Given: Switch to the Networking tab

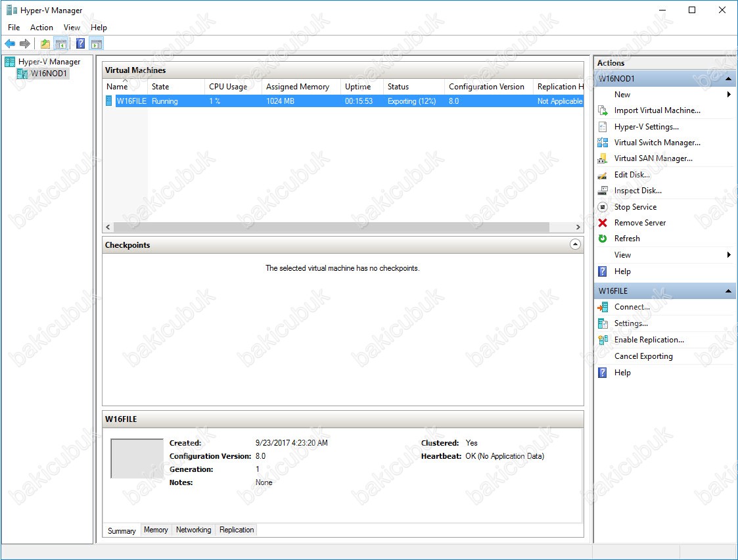Looking at the screenshot, I should pyautogui.click(x=193, y=530).
